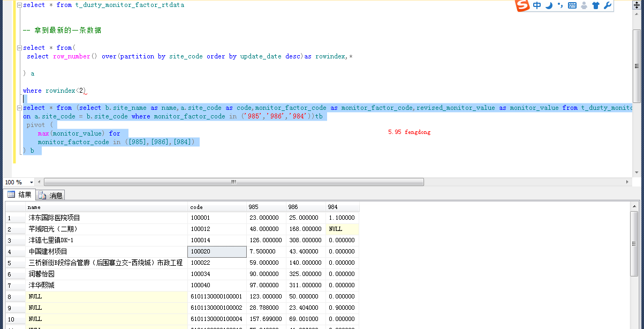Click the value '1.100000' in column 984
644x329 pixels.
click(343, 218)
